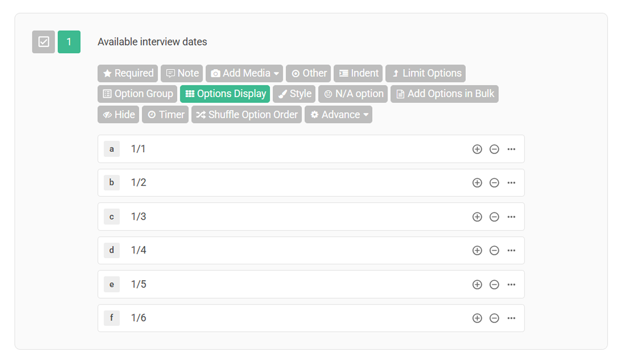
Task: Click the green question number badge
Action: point(69,42)
